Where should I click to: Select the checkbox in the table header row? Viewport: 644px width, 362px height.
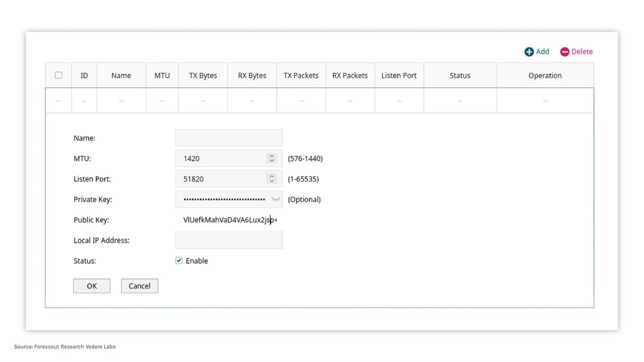(59, 75)
